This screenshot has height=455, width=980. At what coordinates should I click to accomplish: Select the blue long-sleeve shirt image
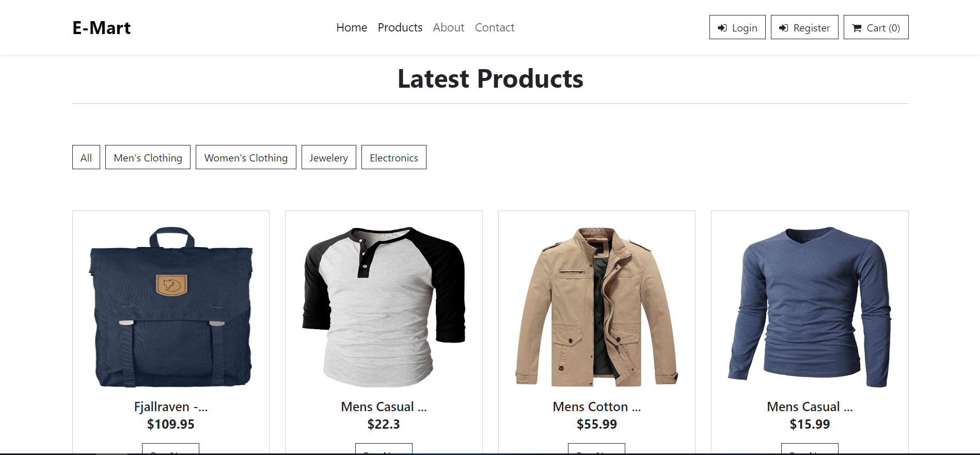(x=809, y=307)
